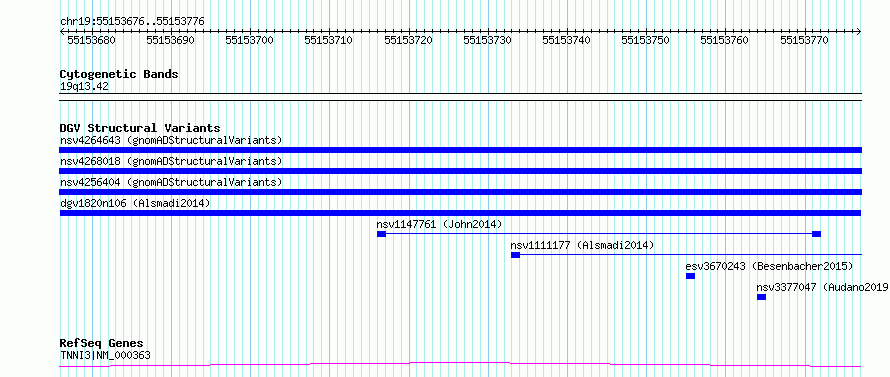Click right block of nsv1147761 variant
The height and width of the screenshot is (377, 890).
816,234
